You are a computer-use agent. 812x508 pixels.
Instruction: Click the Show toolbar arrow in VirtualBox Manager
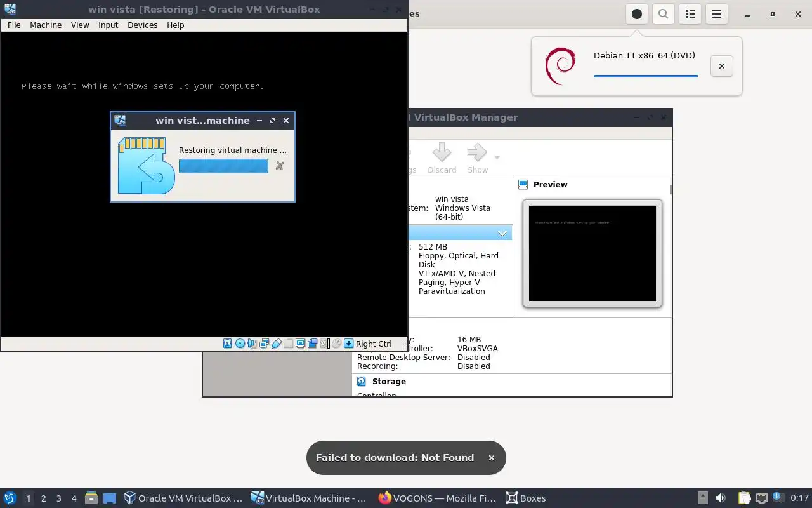[x=477, y=153]
